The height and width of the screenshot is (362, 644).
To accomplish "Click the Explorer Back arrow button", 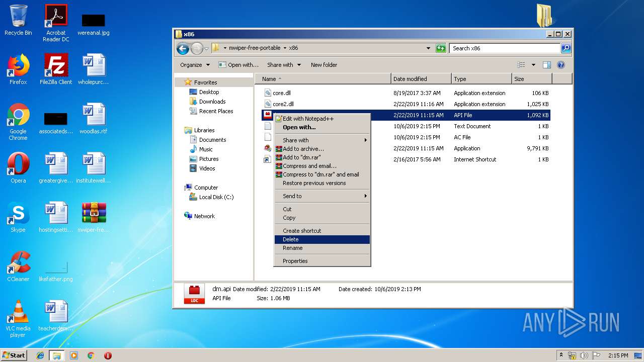I will [183, 48].
